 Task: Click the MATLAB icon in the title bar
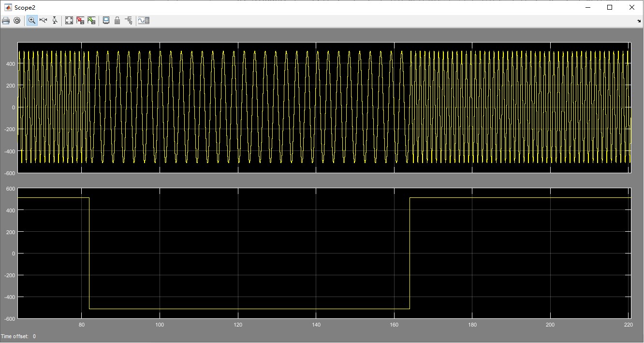8,7
